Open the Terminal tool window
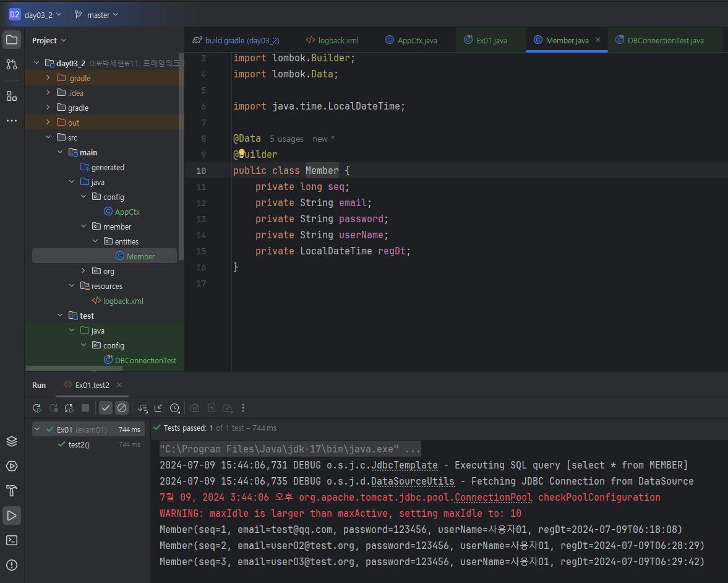 (12, 540)
